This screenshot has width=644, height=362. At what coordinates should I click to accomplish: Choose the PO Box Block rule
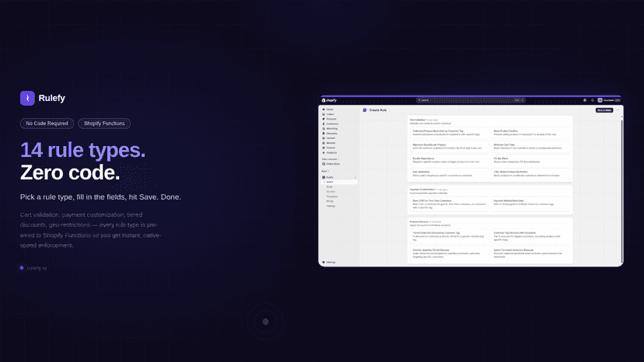click(x=530, y=160)
